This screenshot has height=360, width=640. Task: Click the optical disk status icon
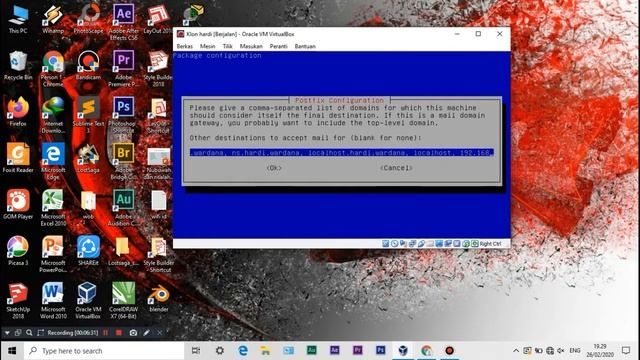tap(394, 244)
